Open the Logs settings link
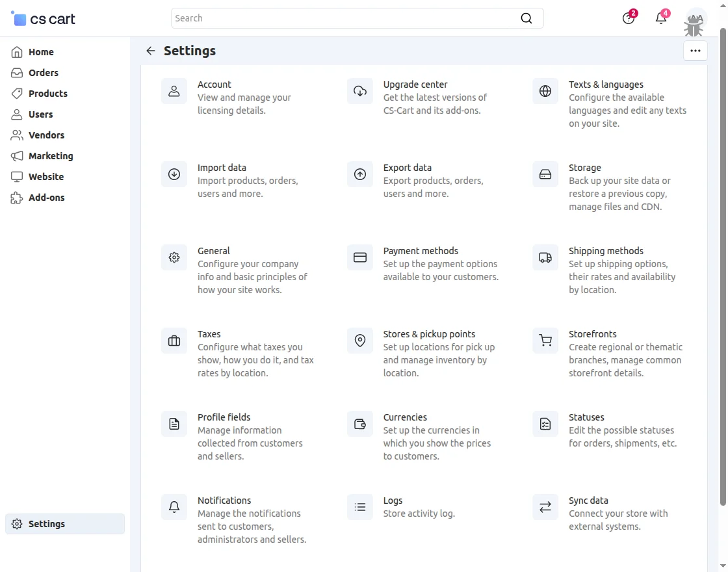 coord(393,500)
